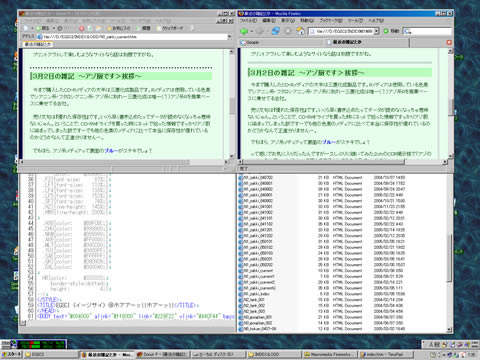Switch to the Google tab in Firefox
Viewport: 480px width, 360px height.
click(281, 42)
